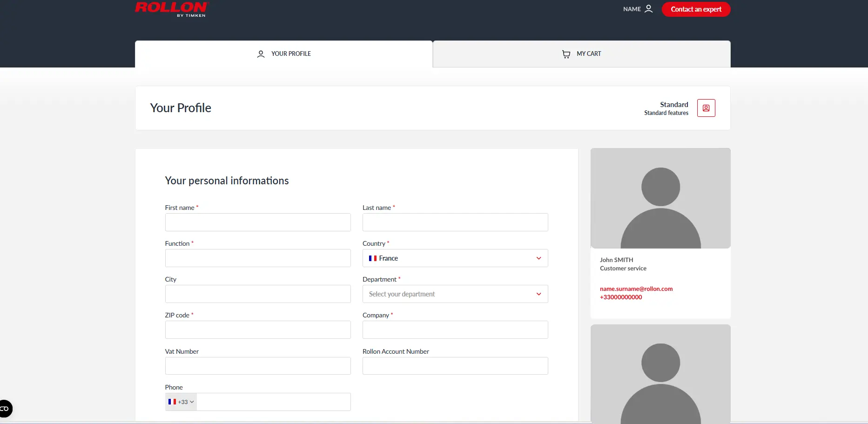Select the ZIP code input field
The height and width of the screenshot is (424, 868).
coord(258,330)
